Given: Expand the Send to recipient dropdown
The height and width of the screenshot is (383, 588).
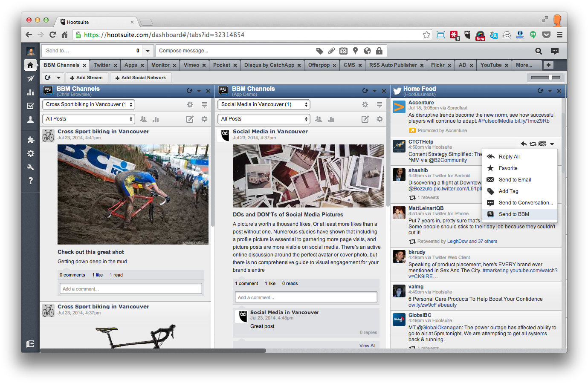Looking at the screenshot, I should click(x=147, y=50).
